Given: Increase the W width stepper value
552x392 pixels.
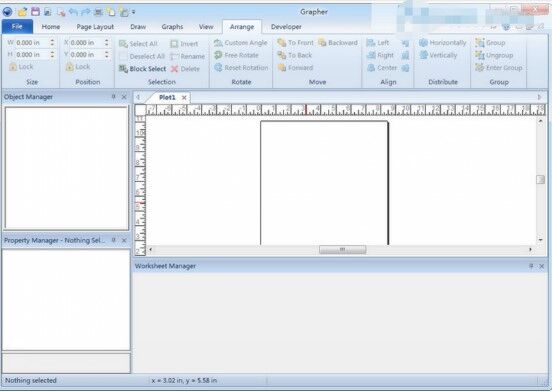Looking at the screenshot, I should tap(52, 40).
